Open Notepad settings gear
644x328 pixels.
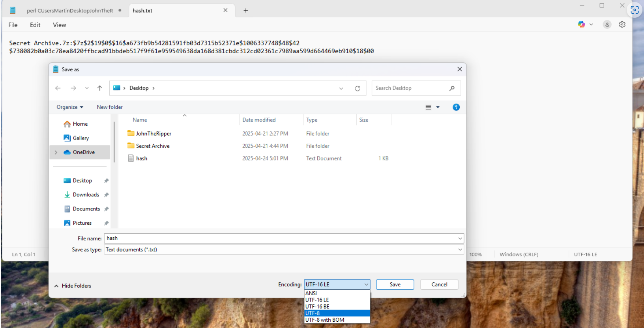click(622, 24)
